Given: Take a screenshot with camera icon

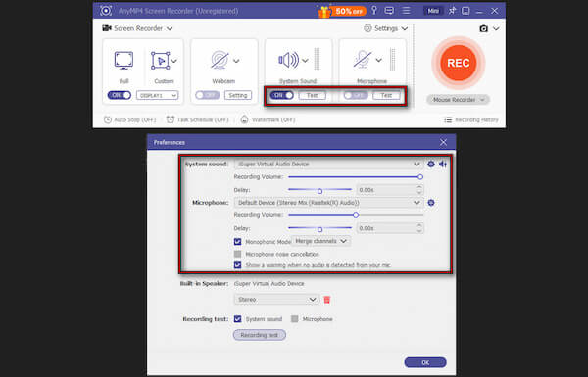Looking at the screenshot, I should click(484, 28).
